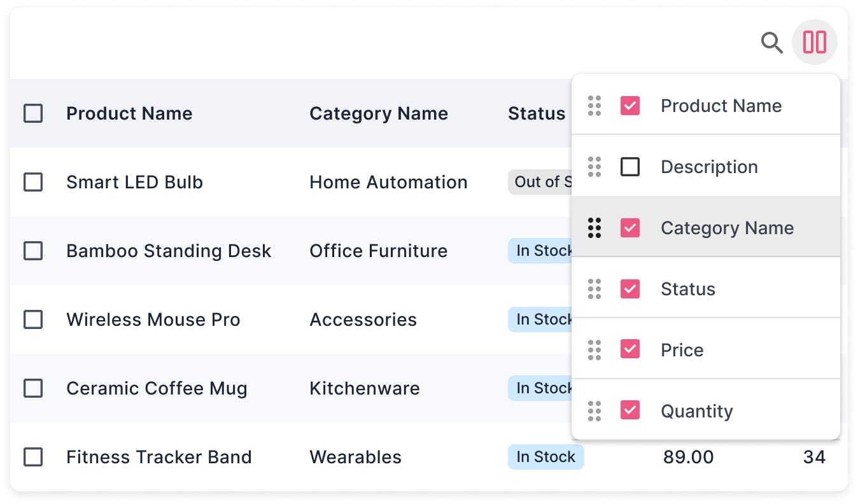Enable the Description column checkbox
Screen dimensions: 858x504
(630, 167)
